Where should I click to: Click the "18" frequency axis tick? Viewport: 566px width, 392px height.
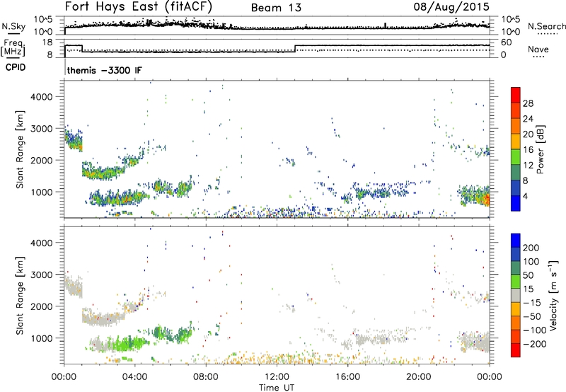pos(47,42)
